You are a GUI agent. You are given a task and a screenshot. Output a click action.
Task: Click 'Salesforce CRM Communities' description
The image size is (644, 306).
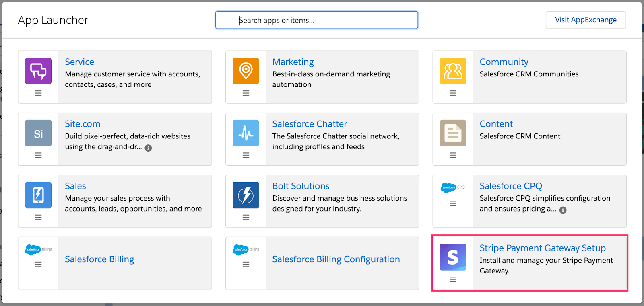(529, 74)
